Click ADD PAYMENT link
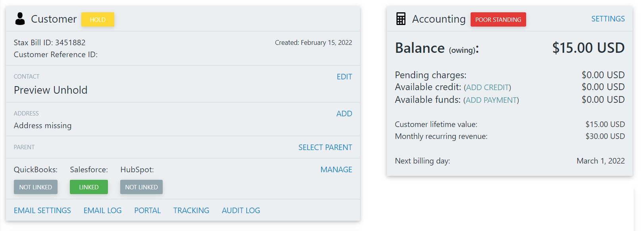This screenshot has width=644, height=231. tap(491, 100)
